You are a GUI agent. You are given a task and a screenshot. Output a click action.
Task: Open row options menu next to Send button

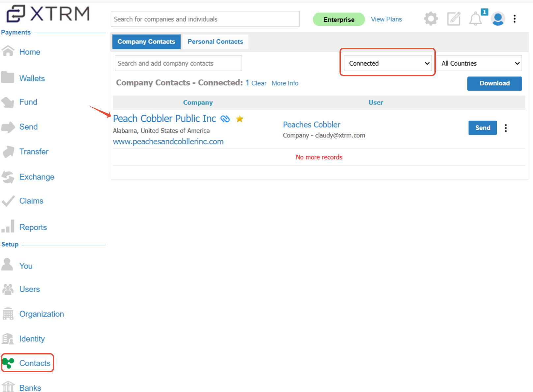pos(506,128)
